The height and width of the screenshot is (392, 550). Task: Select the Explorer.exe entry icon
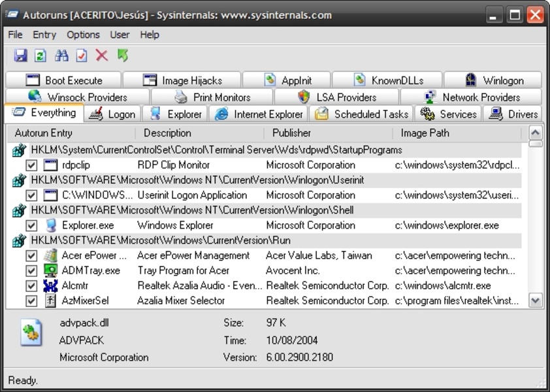coord(51,225)
